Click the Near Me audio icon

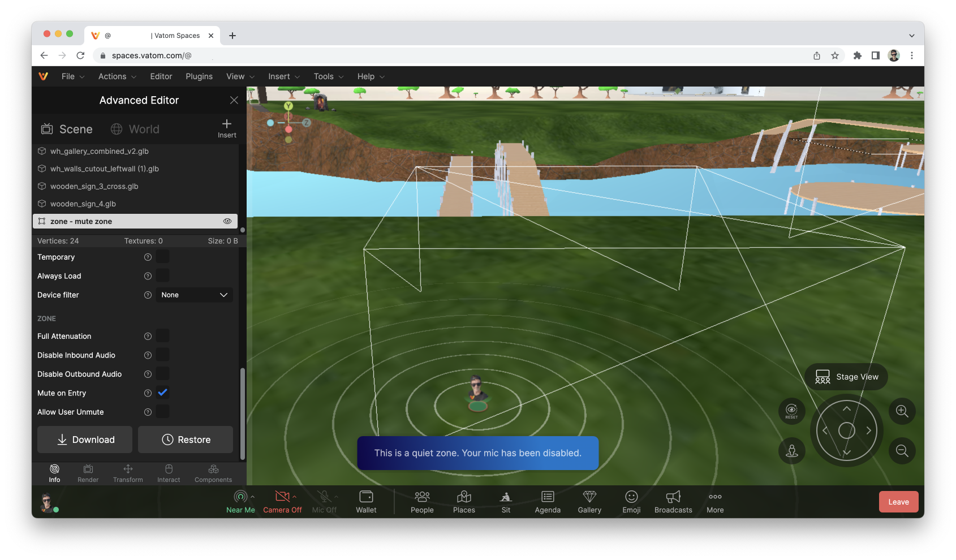(240, 497)
